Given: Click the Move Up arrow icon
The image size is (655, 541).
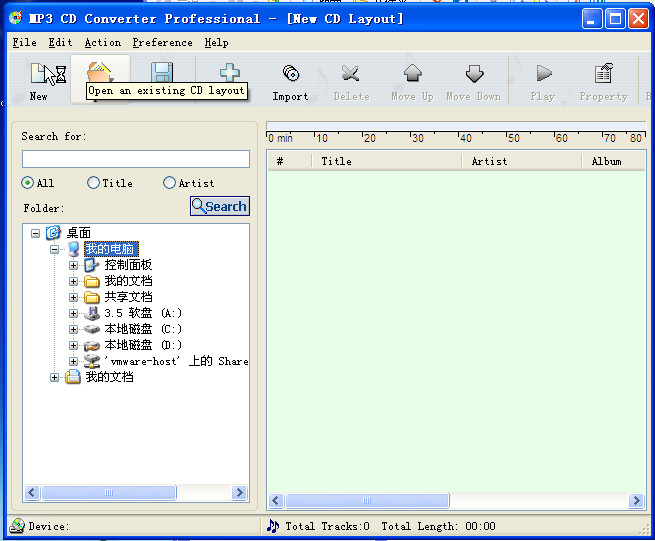Looking at the screenshot, I should [413, 74].
